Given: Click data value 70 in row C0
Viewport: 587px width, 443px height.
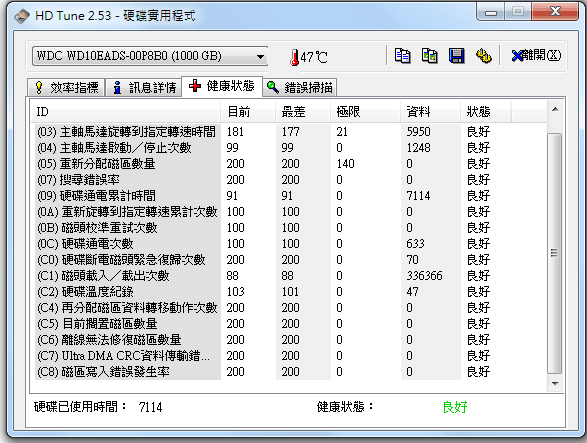Looking at the screenshot, I should (x=413, y=260).
